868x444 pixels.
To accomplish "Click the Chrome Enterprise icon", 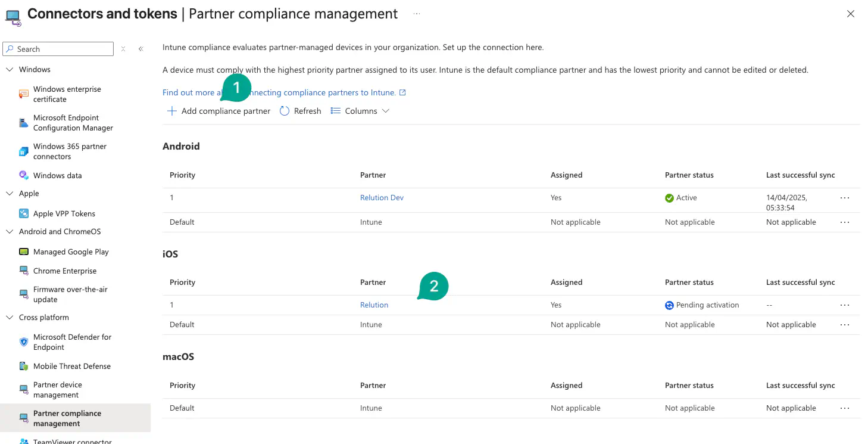I will [x=23, y=271].
